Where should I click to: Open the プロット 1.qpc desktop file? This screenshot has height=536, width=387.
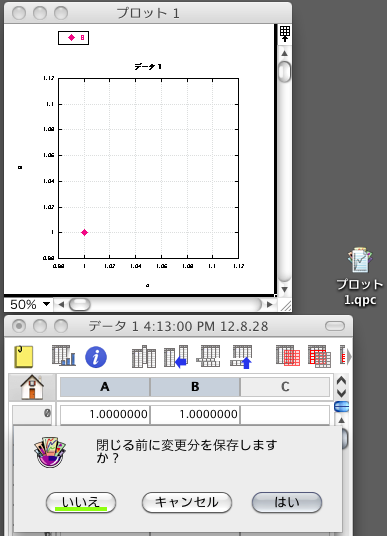pyautogui.click(x=359, y=276)
